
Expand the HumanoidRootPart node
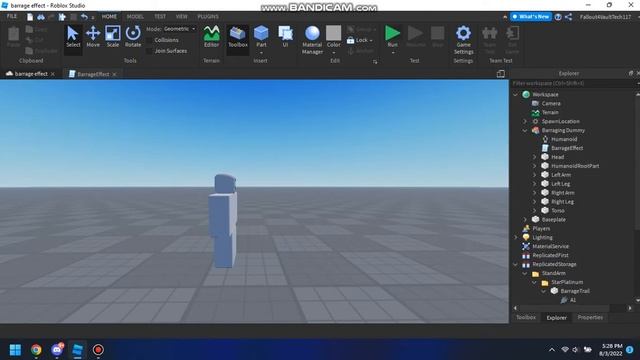(x=535, y=166)
